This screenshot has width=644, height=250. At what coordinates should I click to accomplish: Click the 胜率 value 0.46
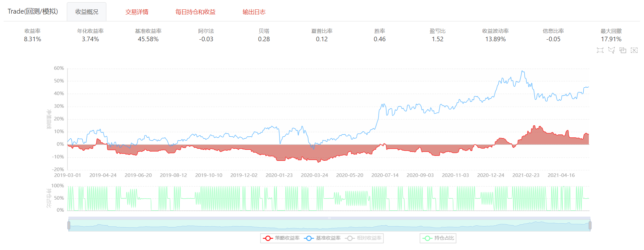point(380,39)
